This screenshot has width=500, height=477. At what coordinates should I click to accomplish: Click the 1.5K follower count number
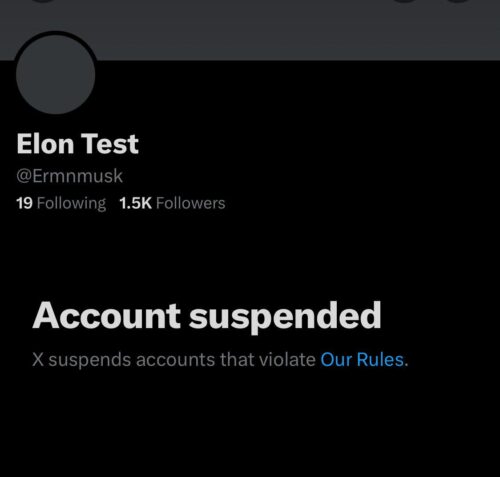tap(136, 203)
